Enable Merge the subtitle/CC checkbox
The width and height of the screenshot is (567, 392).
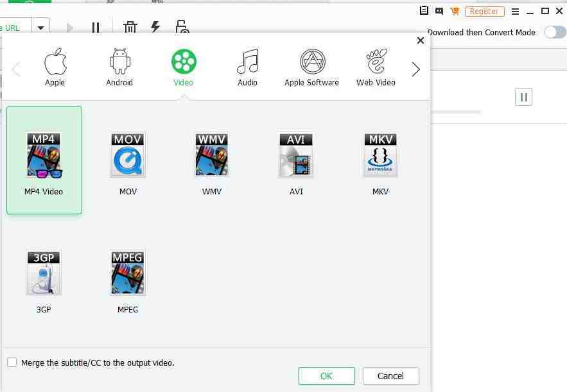[x=12, y=362]
